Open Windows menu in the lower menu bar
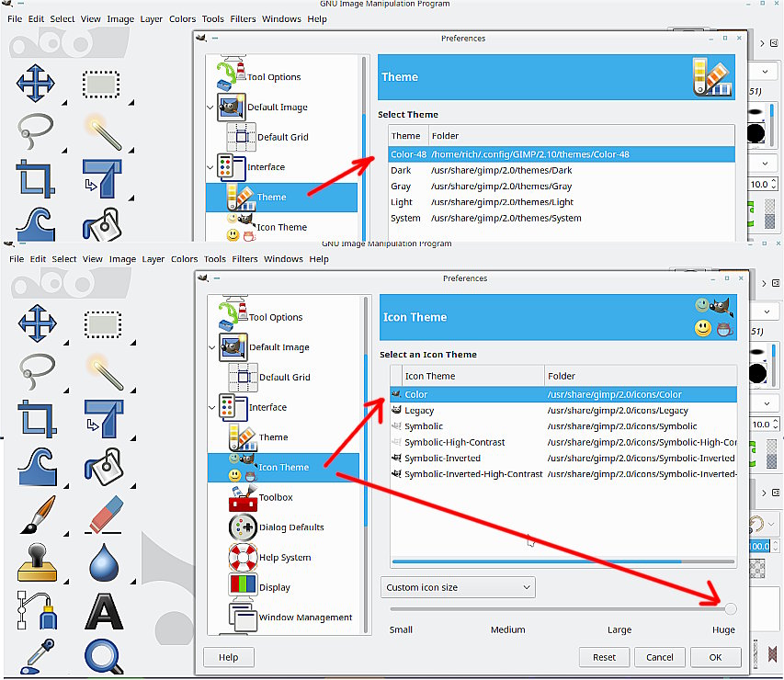784x680 pixels. tap(283, 259)
